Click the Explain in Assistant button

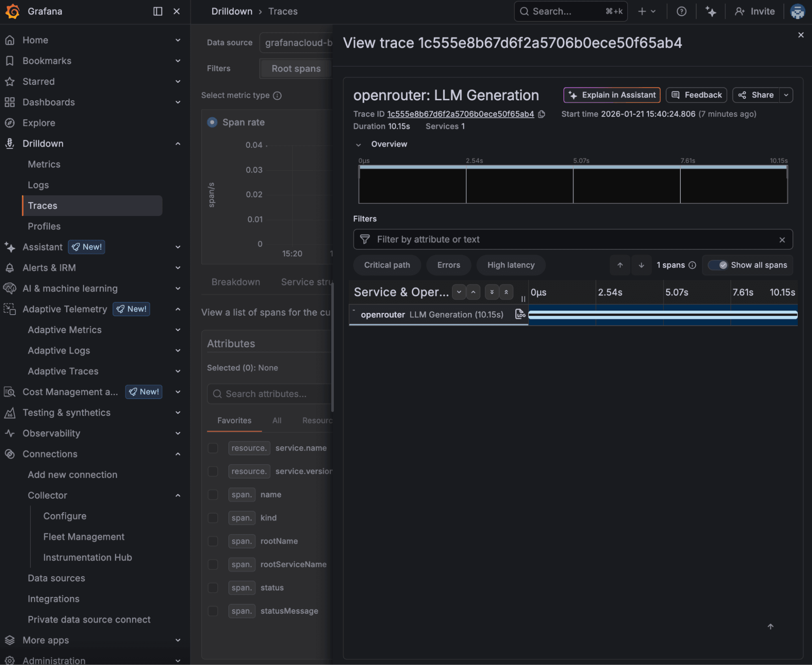click(612, 95)
